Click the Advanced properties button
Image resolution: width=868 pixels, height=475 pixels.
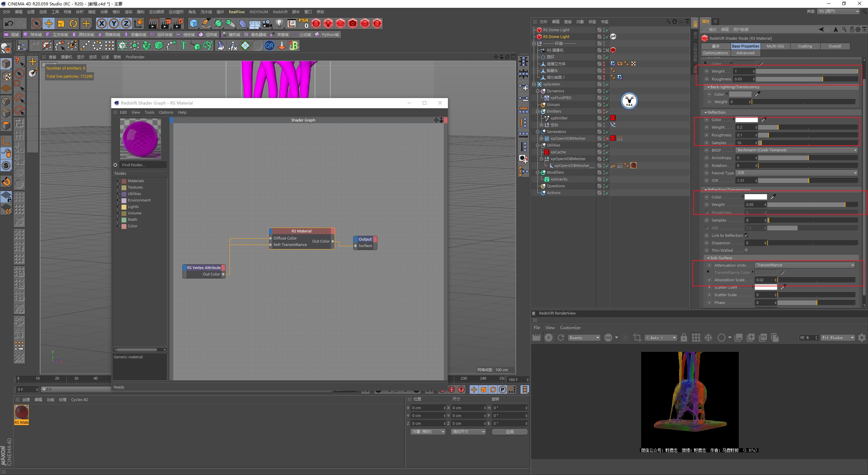click(x=745, y=53)
